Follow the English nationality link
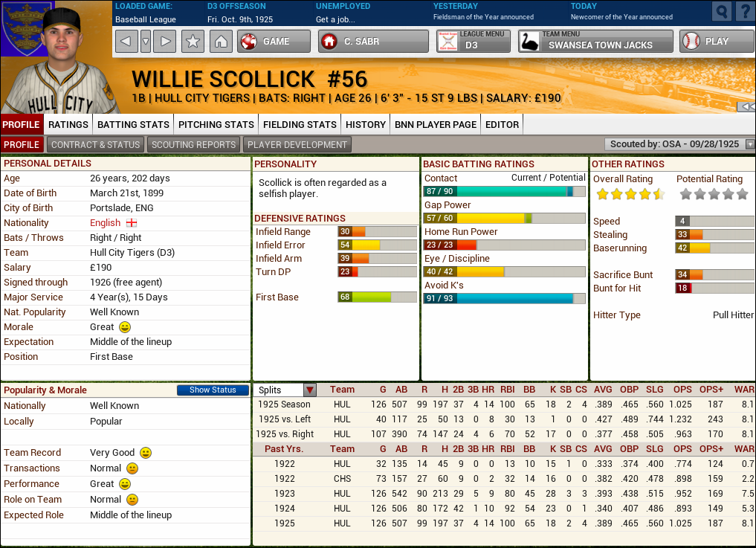 point(105,222)
